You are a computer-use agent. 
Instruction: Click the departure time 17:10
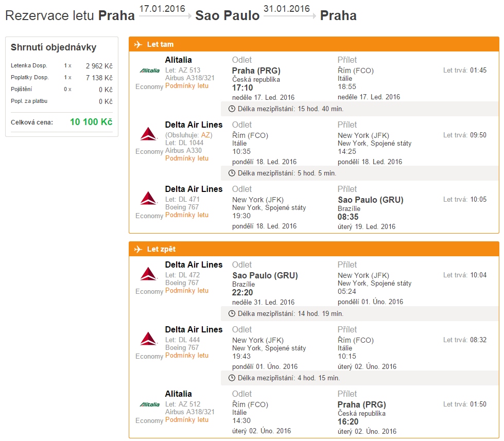point(242,87)
